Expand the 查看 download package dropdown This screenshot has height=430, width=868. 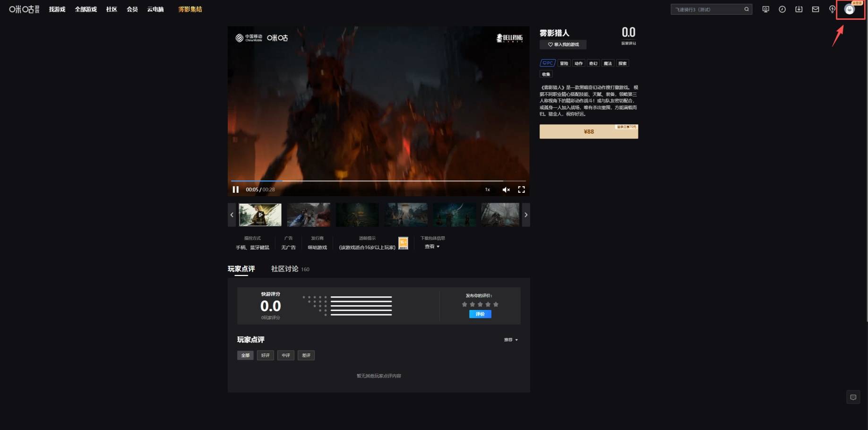coord(432,247)
